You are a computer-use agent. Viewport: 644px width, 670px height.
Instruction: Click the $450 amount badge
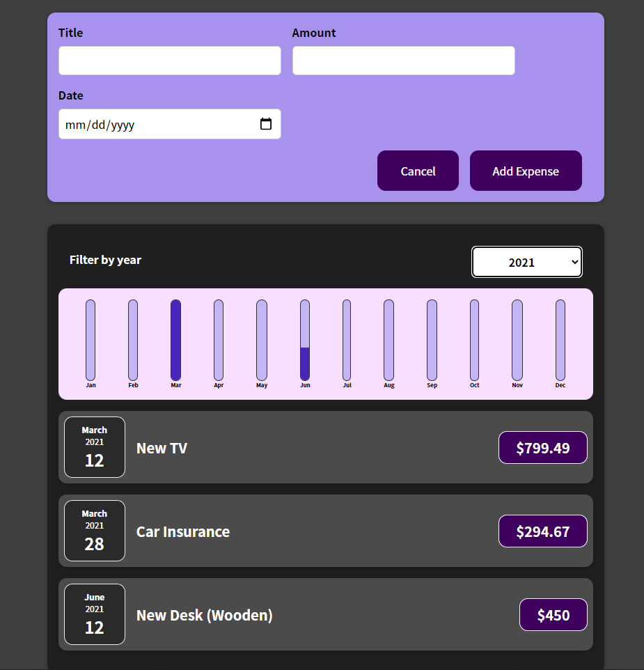tap(553, 614)
